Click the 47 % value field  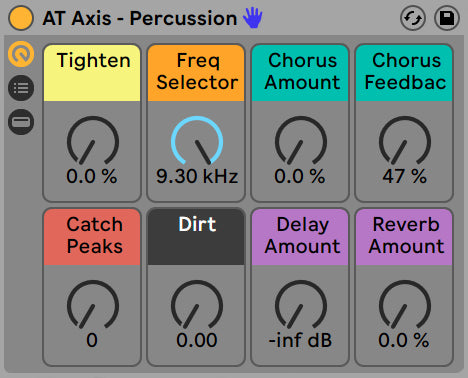click(404, 176)
